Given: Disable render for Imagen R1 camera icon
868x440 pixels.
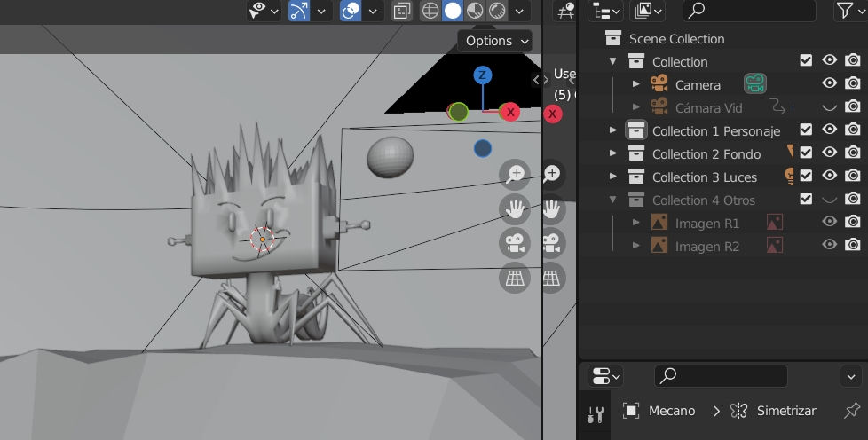Looking at the screenshot, I should point(853,222).
